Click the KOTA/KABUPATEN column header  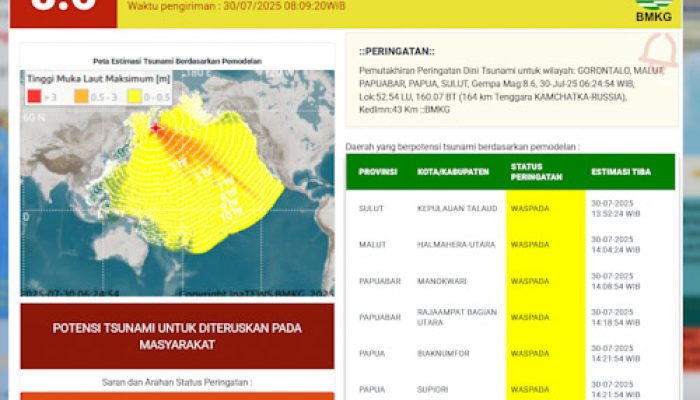click(x=453, y=172)
